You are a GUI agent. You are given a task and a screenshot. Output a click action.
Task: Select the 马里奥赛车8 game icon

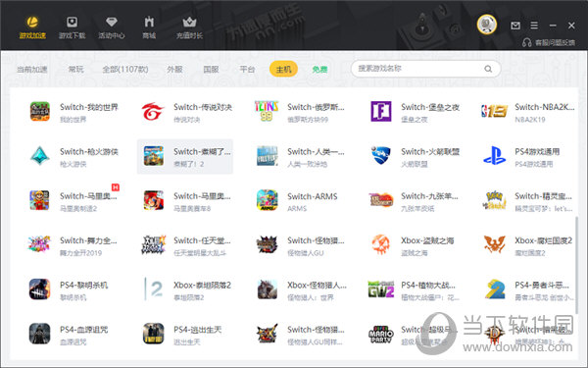pos(154,200)
